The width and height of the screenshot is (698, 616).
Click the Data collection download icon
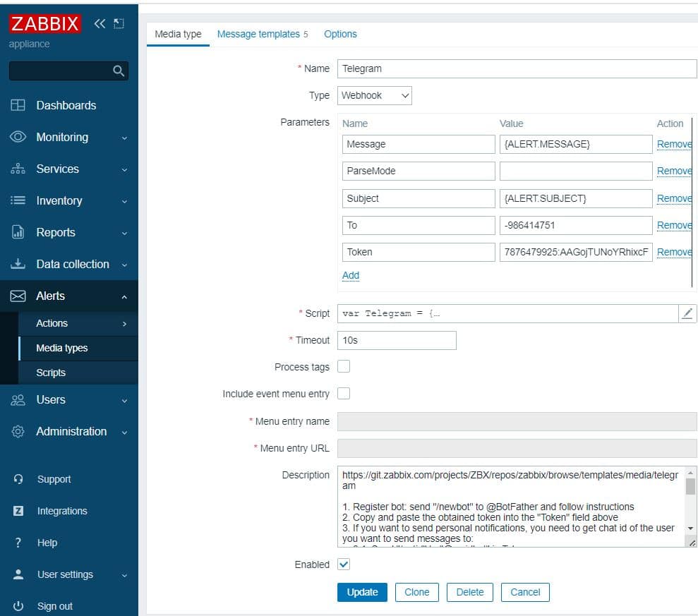(18, 263)
